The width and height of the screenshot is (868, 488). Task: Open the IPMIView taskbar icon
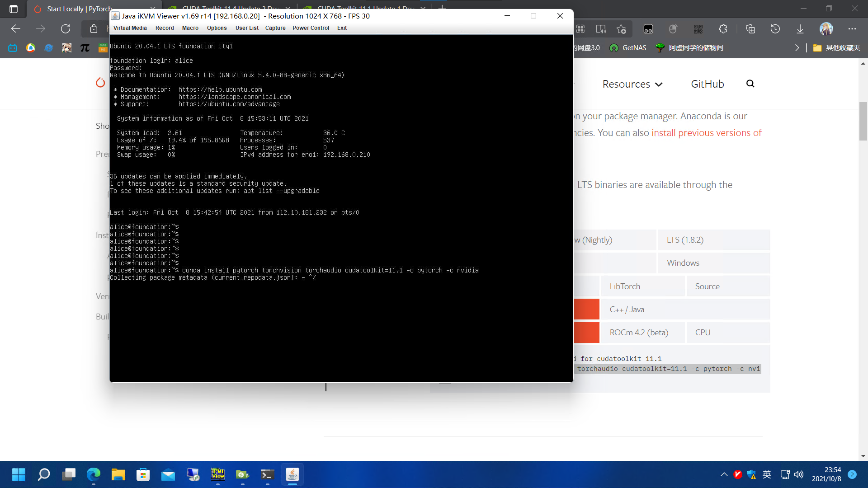pos(218,474)
